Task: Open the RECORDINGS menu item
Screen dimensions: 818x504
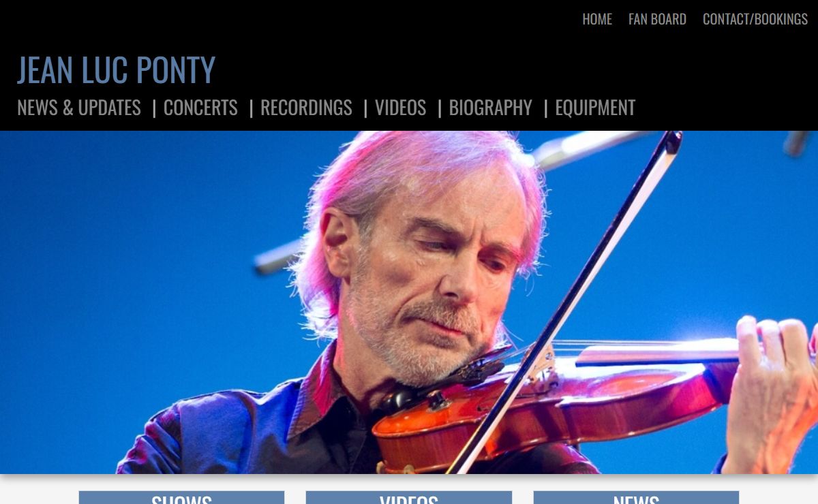Action: point(306,107)
